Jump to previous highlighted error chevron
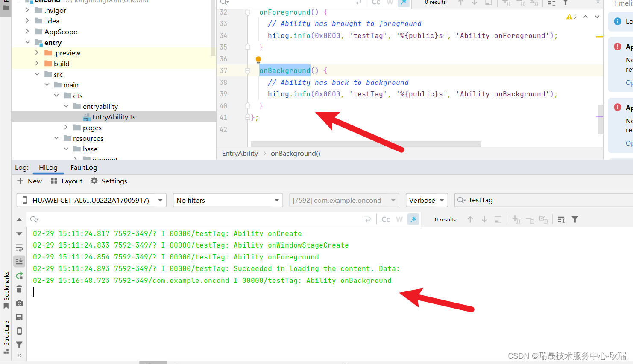 (x=586, y=17)
